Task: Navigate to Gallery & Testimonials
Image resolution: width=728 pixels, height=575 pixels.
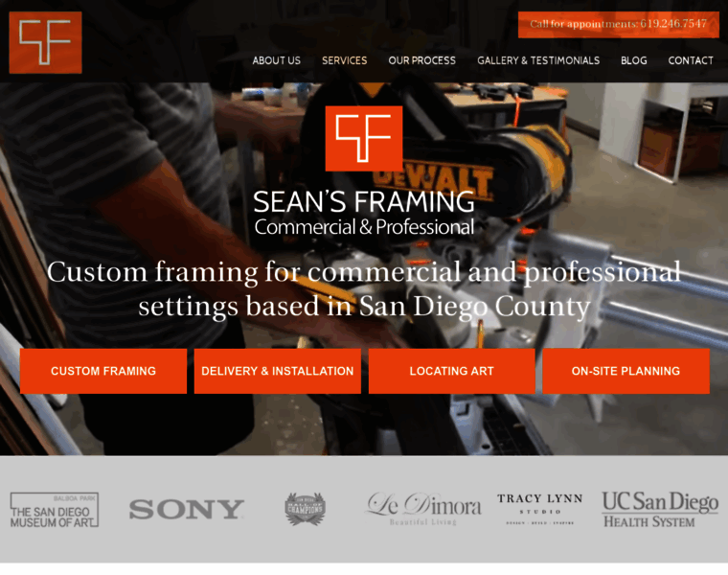Action: (538, 60)
